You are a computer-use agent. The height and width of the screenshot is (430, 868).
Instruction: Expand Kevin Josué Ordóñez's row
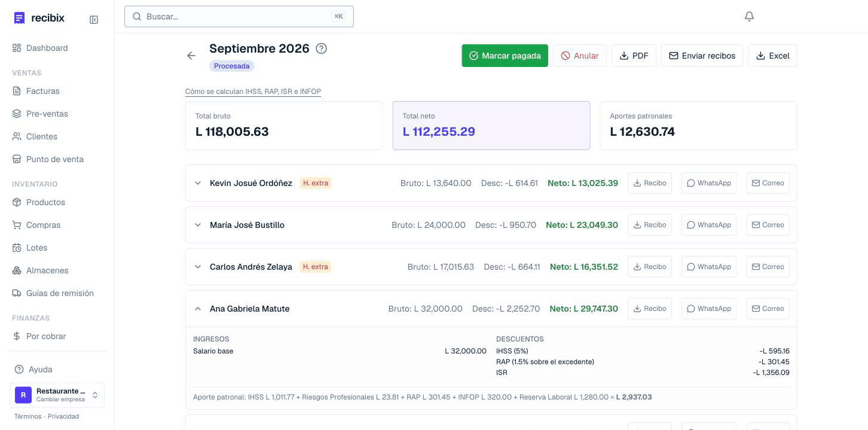(198, 183)
